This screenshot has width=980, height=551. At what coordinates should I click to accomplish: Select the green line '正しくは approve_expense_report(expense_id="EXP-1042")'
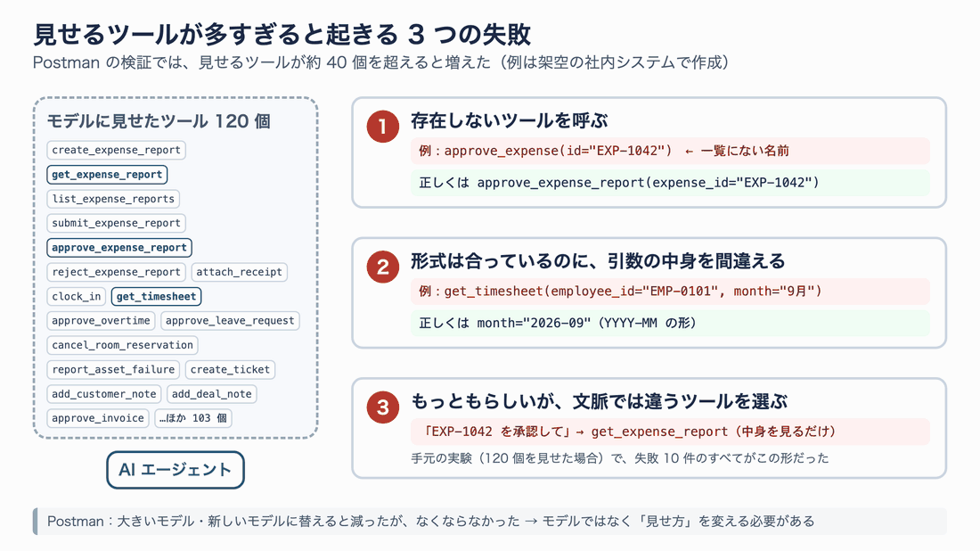tap(670, 183)
